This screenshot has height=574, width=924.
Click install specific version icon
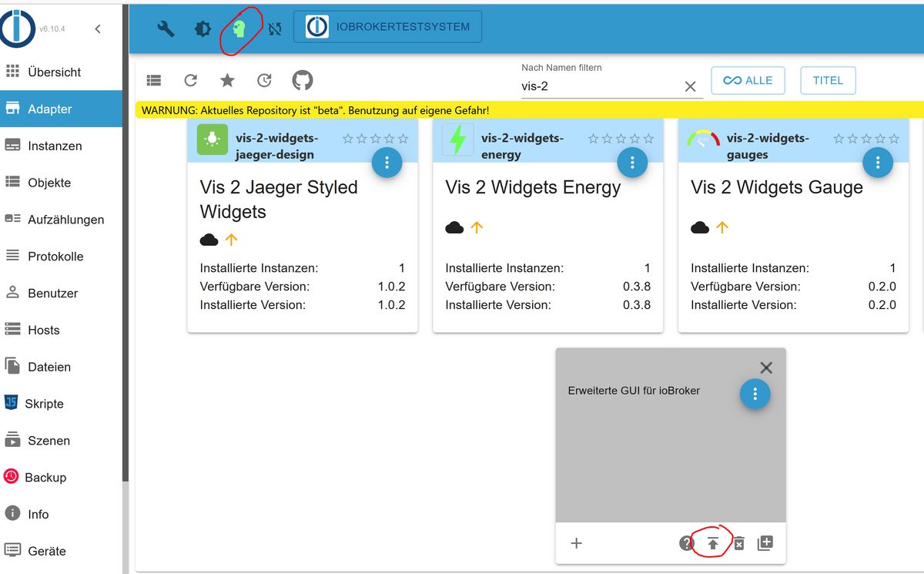click(765, 543)
